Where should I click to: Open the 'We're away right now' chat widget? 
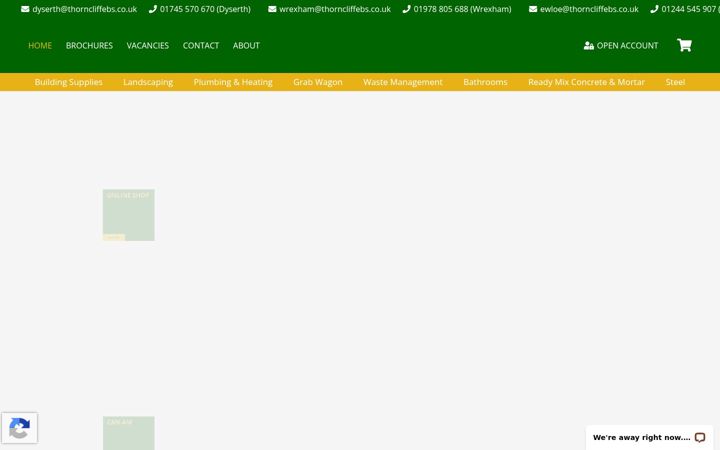point(649,437)
